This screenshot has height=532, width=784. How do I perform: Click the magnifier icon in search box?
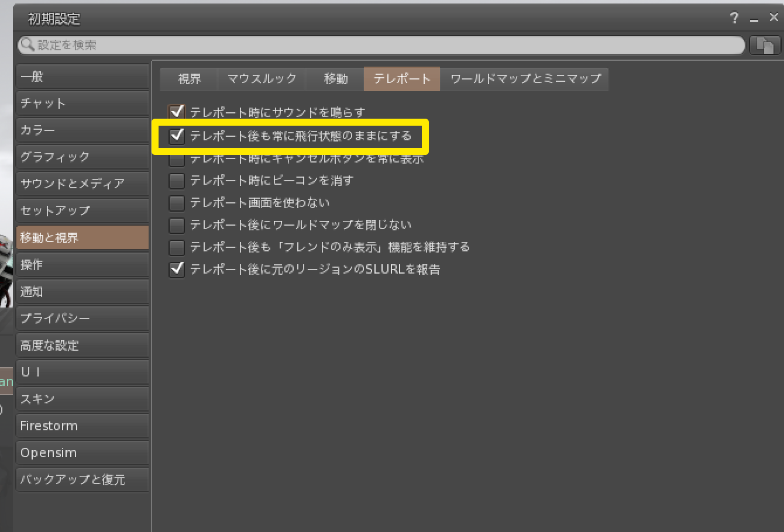click(x=27, y=44)
